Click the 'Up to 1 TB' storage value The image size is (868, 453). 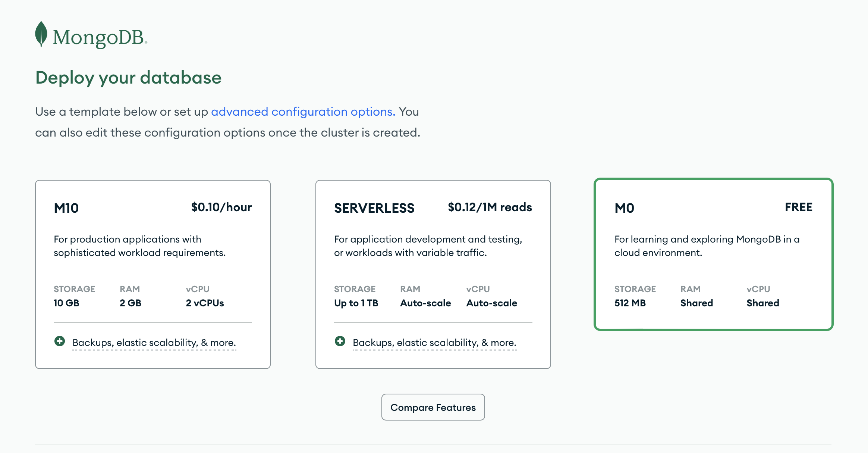(356, 303)
